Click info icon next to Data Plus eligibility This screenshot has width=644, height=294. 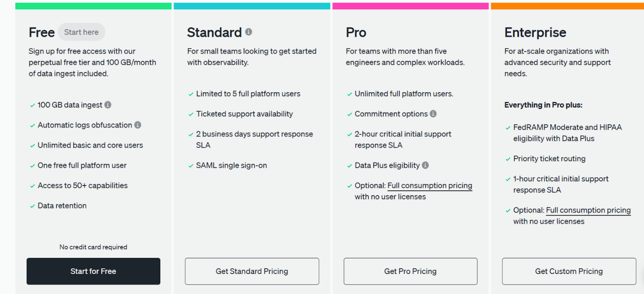point(425,165)
